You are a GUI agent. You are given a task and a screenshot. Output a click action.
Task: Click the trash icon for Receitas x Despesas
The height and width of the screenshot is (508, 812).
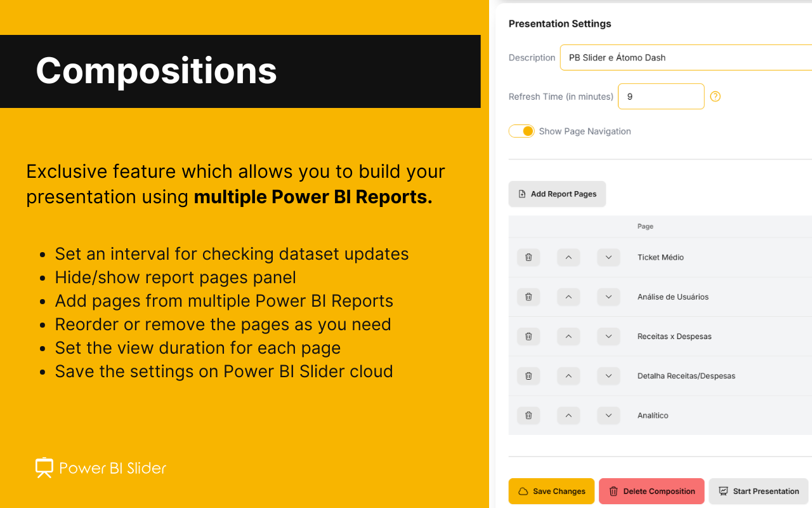[x=528, y=336]
